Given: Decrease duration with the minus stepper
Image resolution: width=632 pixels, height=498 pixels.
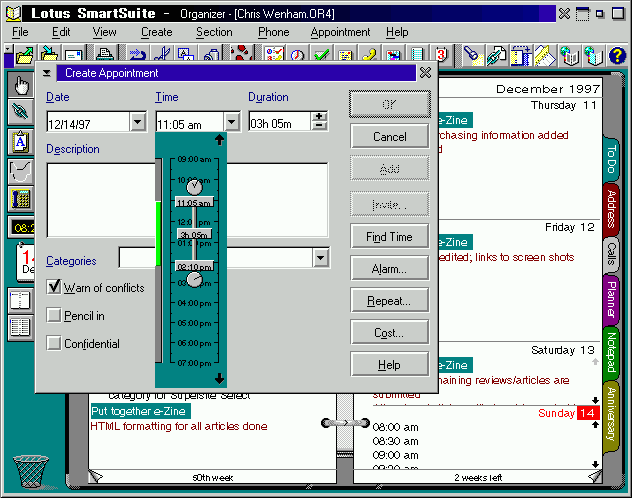Looking at the screenshot, I should point(319,125).
